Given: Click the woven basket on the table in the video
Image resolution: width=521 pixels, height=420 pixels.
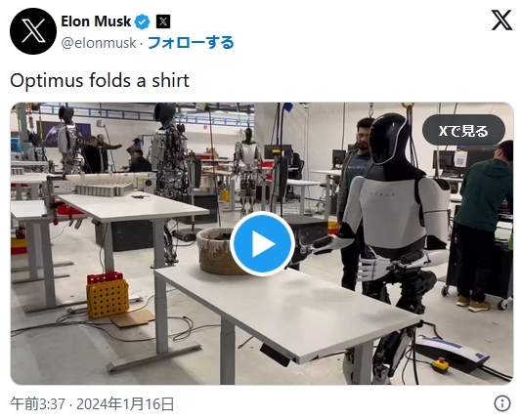Looking at the screenshot, I should 217,251.
